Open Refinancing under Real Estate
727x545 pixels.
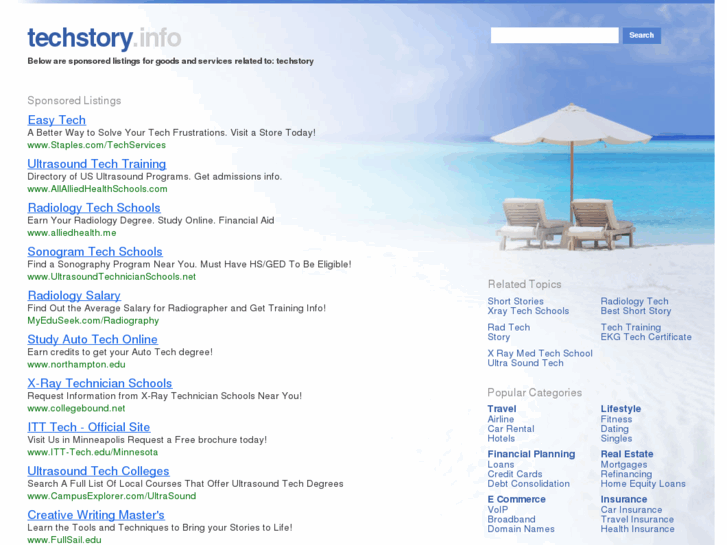pyautogui.click(x=626, y=474)
